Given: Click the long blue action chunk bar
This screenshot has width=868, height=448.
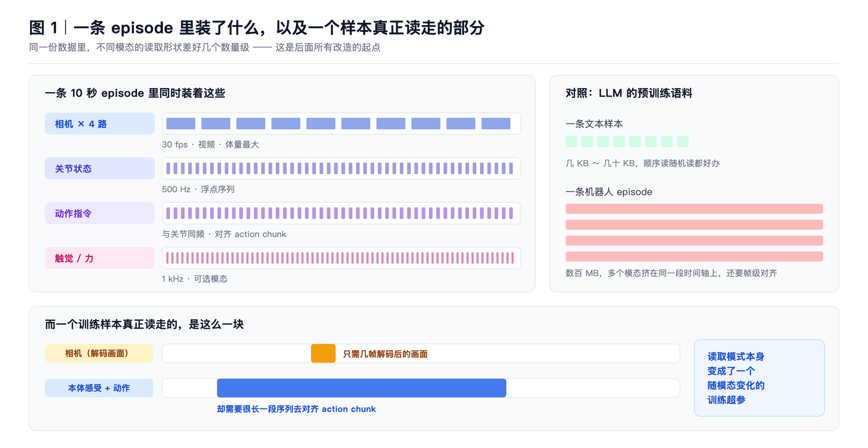Looking at the screenshot, I should point(362,388).
